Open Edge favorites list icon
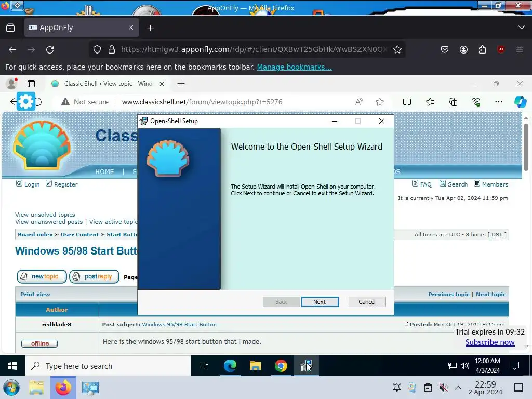Viewport: 532px width, 399px height. pos(430,102)
